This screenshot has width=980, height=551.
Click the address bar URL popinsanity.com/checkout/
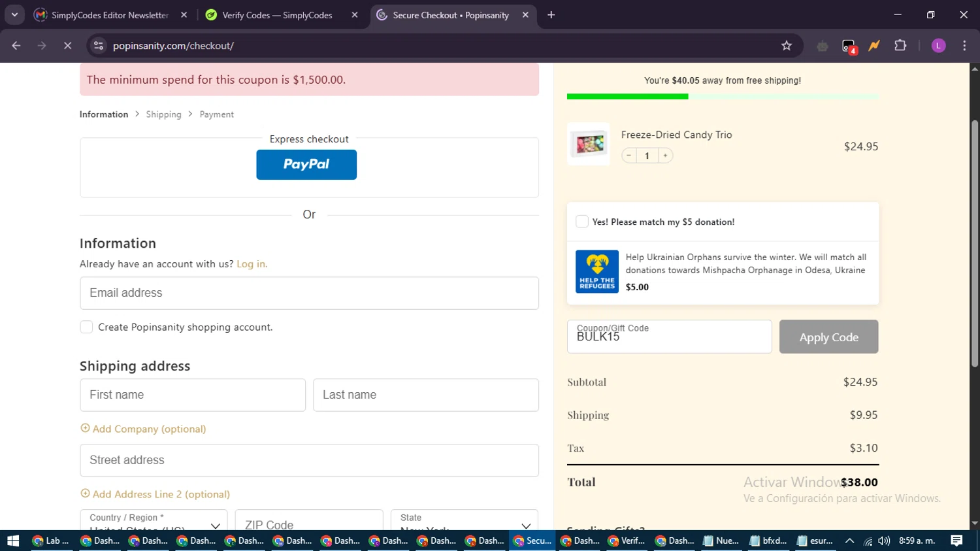(173, 46)
